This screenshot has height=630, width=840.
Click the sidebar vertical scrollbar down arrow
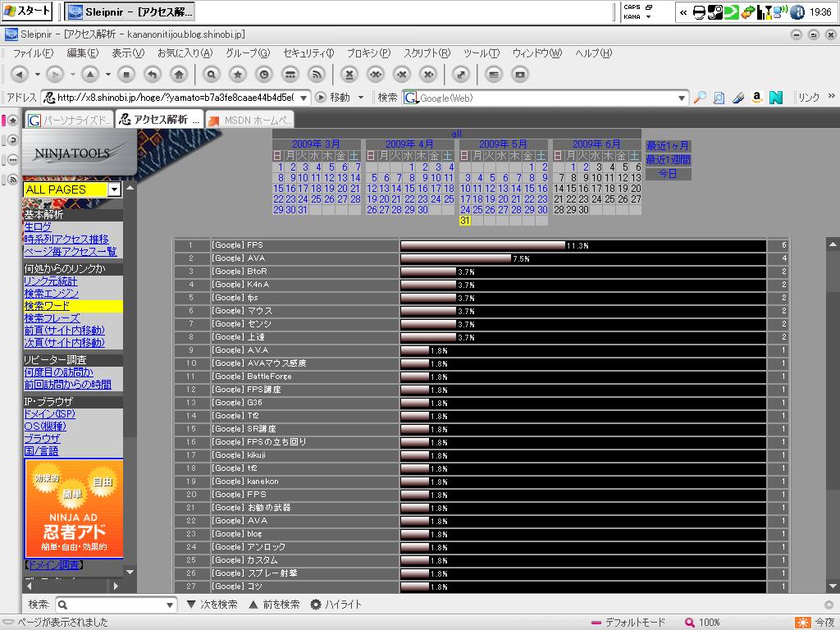pos(130,572)
